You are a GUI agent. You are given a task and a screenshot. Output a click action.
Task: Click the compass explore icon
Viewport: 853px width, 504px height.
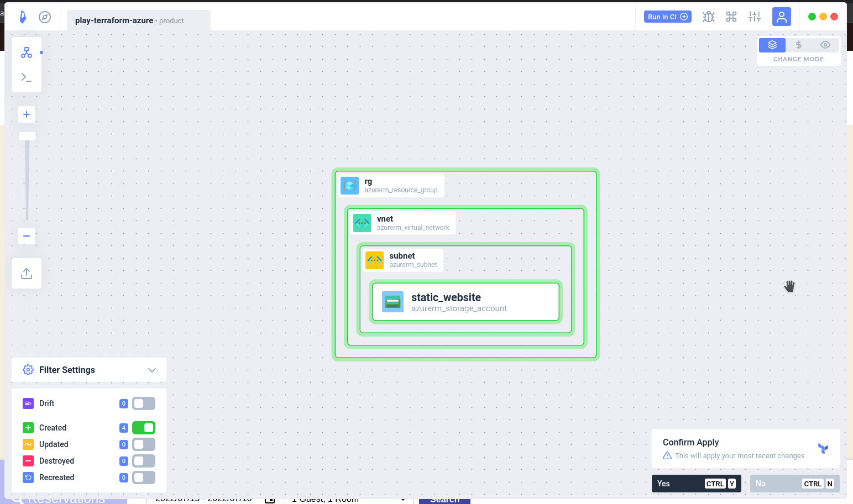point(45,17)
